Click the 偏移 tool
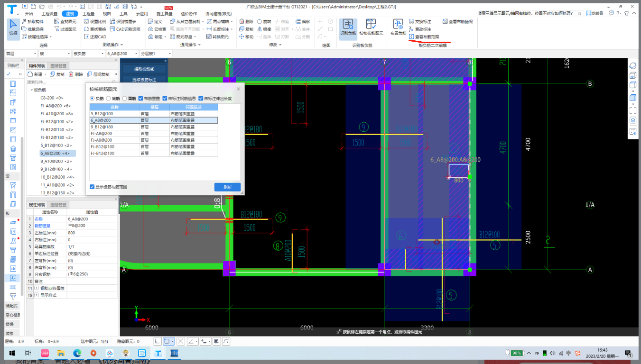 coord(303,22)
